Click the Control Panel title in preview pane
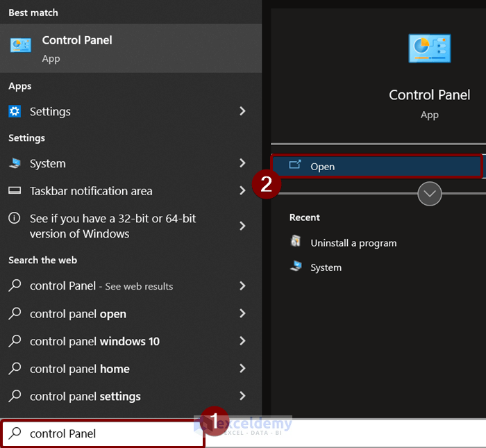 point(429,95)
